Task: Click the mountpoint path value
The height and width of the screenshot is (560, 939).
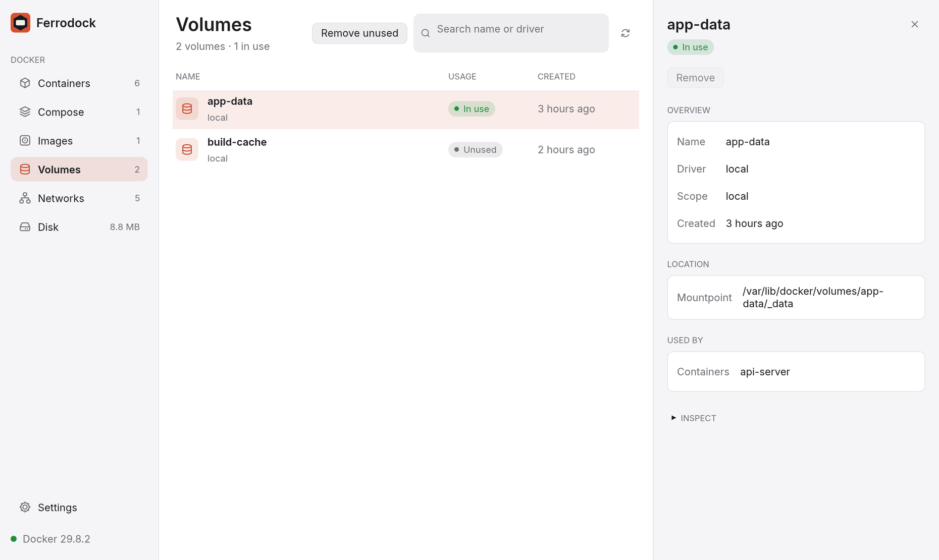Action: 813,297
